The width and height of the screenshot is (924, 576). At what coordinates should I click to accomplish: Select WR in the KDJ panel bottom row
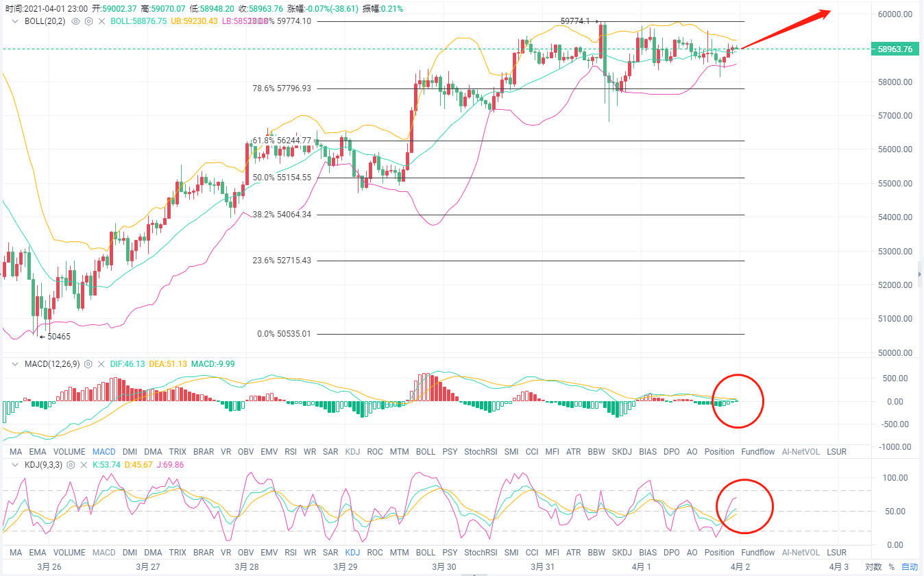pos(310,553)
